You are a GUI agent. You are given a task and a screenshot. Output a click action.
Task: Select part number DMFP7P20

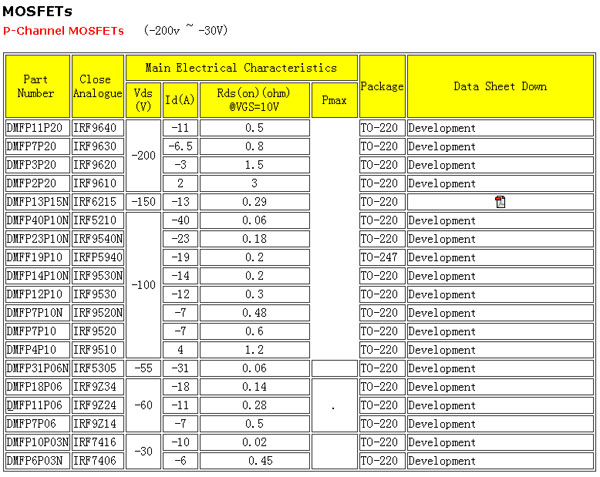point(31,146)
